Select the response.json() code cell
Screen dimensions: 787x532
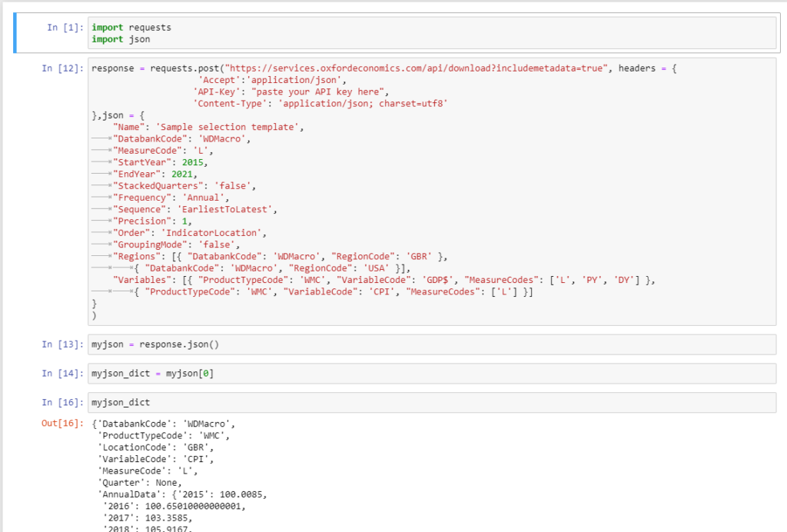click(x=430, y=344)
